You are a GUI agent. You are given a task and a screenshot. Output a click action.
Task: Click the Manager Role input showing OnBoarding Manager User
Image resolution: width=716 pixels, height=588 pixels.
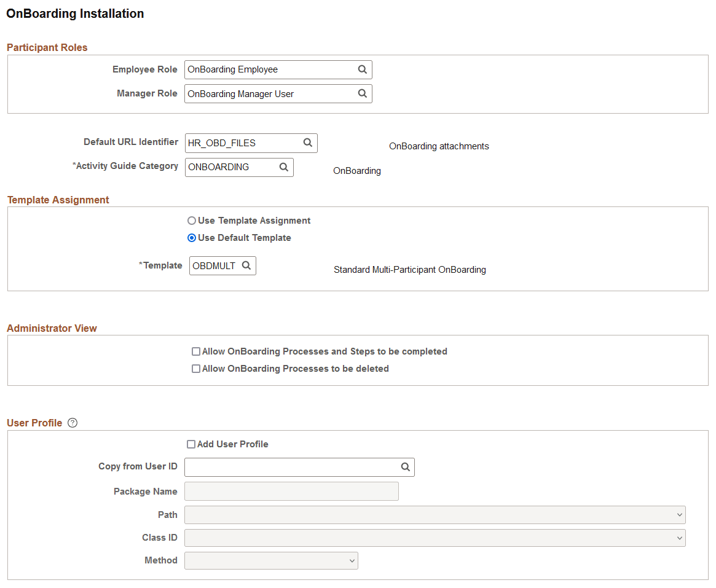264,93
